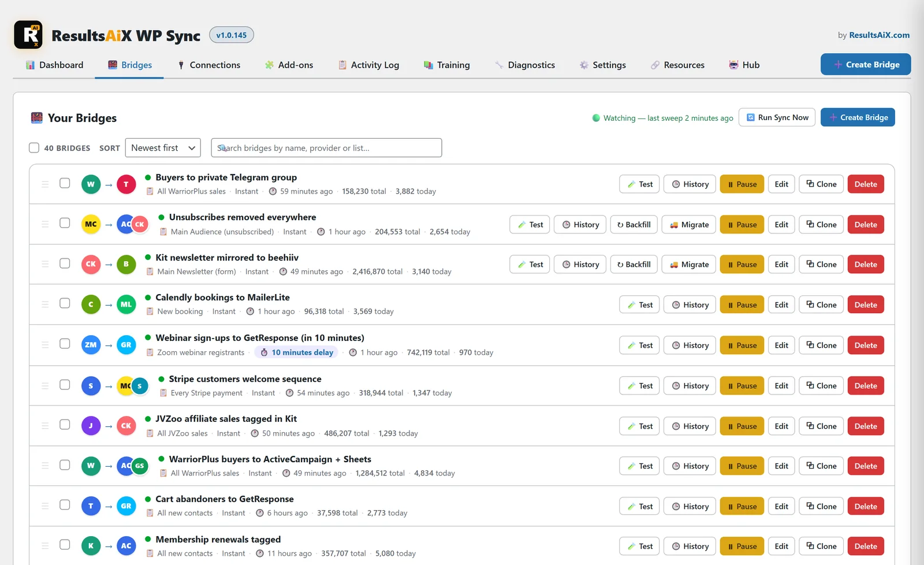Click Migrate for Kit newsletter mirrored to beehiiv

(689, 265)
